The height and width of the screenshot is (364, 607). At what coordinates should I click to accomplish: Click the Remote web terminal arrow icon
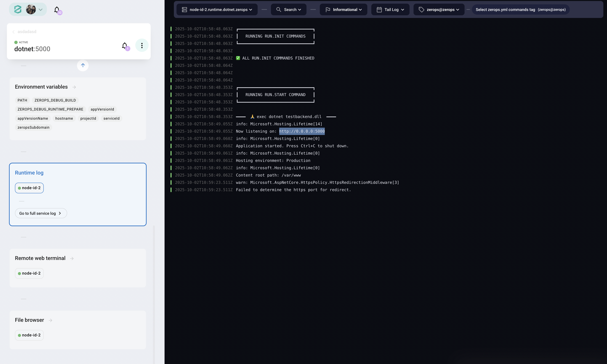pos(72,258)
